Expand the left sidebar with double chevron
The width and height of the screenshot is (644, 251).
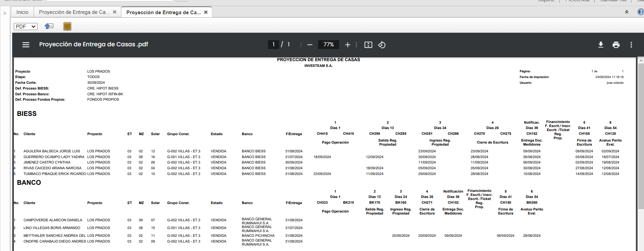coord(5,13)
